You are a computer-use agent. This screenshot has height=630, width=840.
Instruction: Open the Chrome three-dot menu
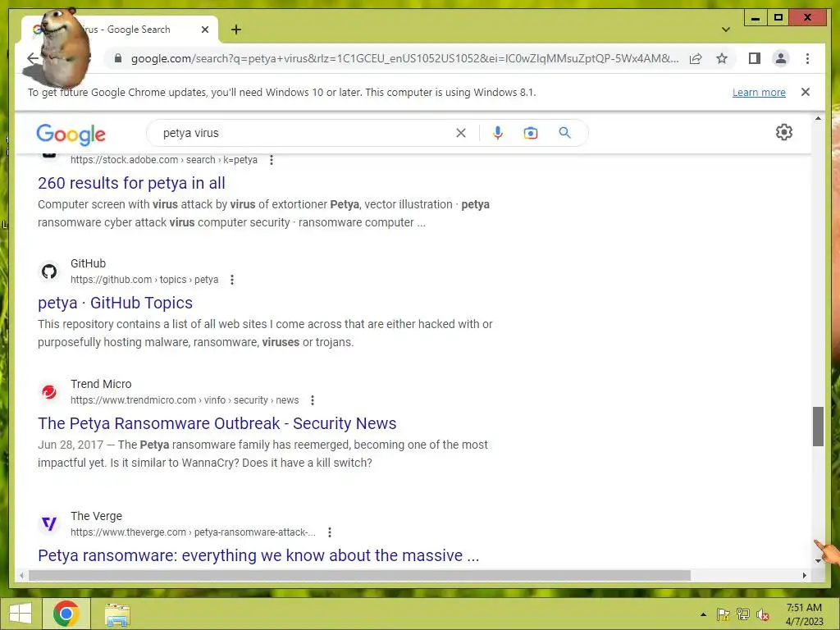(x=807, y=58)
